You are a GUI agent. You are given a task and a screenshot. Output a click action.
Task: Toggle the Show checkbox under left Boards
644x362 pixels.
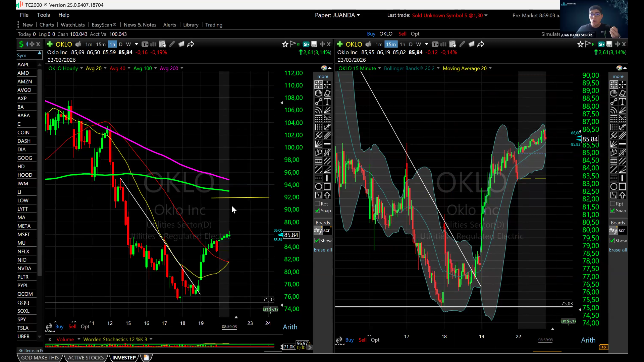(x=317, y=241)
